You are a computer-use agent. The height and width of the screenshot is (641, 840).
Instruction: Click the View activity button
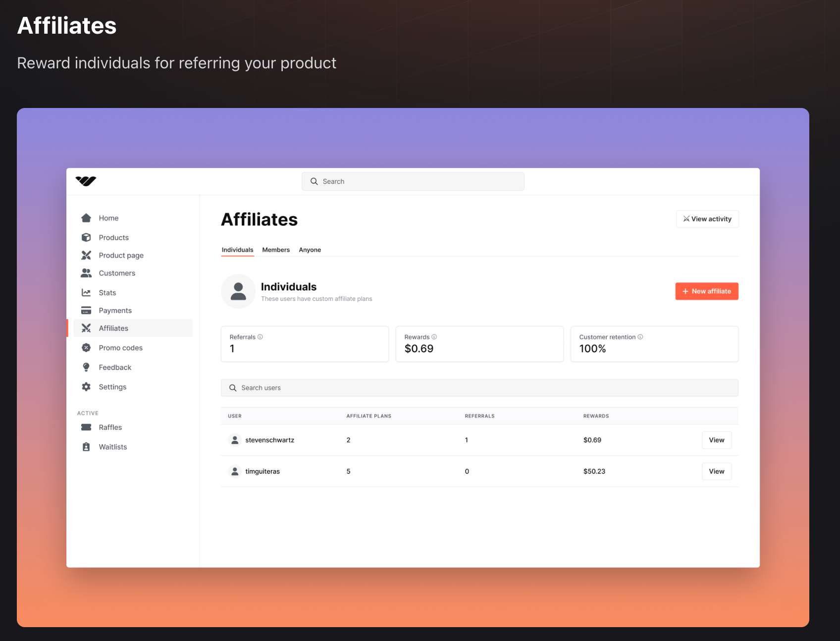coord(707,219)
